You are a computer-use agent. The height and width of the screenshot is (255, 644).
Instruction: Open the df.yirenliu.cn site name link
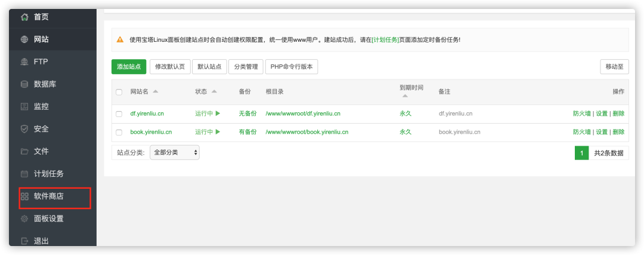point(147,113)
